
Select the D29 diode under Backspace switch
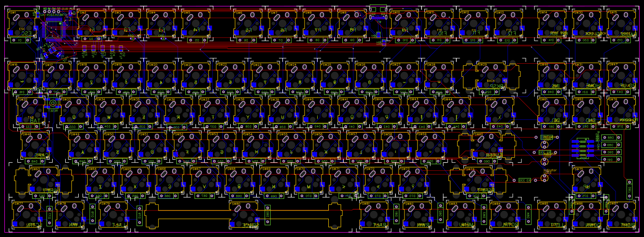488,92
